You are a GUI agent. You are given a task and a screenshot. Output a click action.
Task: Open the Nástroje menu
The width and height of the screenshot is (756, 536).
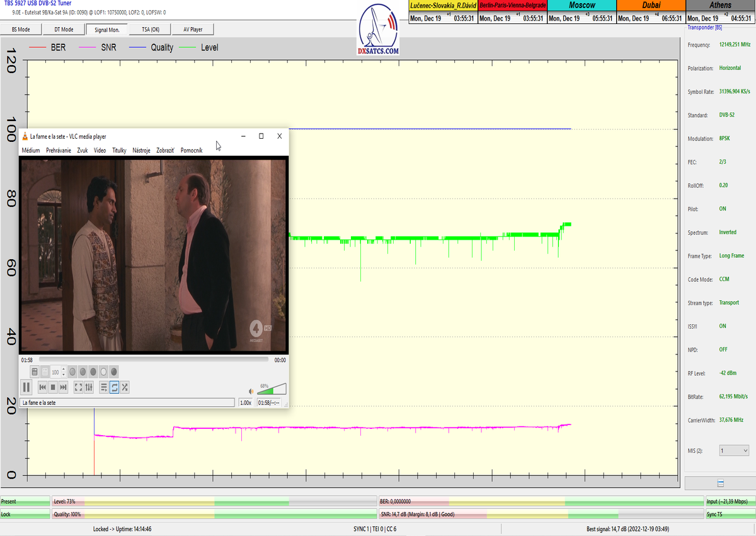click(x=141, y=151)
